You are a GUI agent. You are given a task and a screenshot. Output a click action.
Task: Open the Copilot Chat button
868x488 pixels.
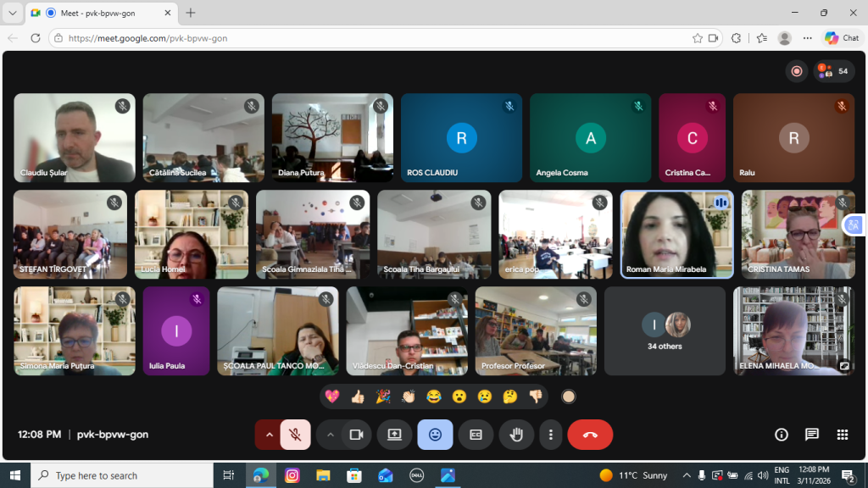[841, 38]
